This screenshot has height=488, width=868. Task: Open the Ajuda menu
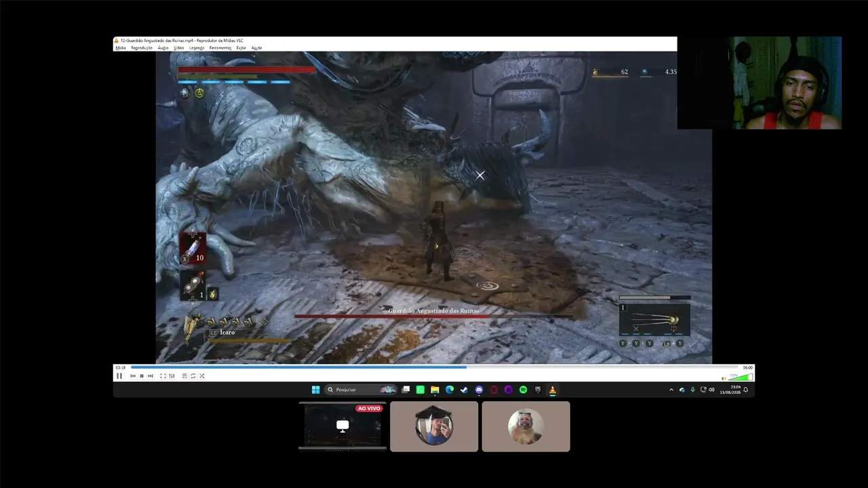pyautogui.click(x=256, y=48)
